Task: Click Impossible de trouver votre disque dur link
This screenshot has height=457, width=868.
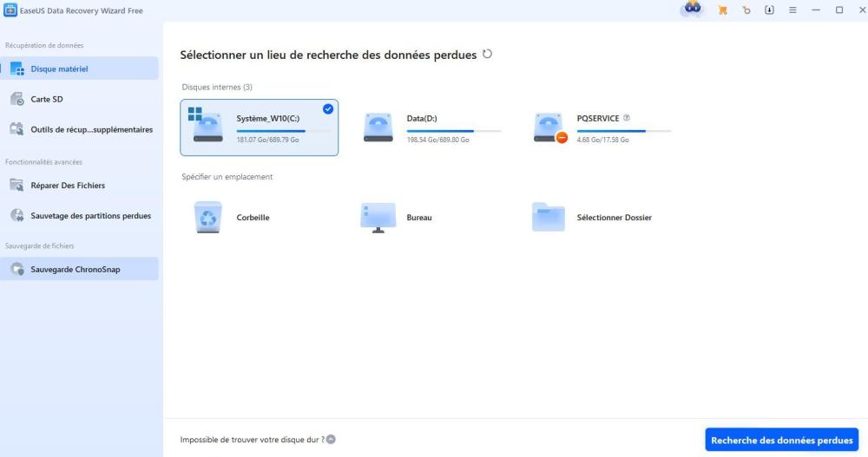Action: [x=253, y=440]
